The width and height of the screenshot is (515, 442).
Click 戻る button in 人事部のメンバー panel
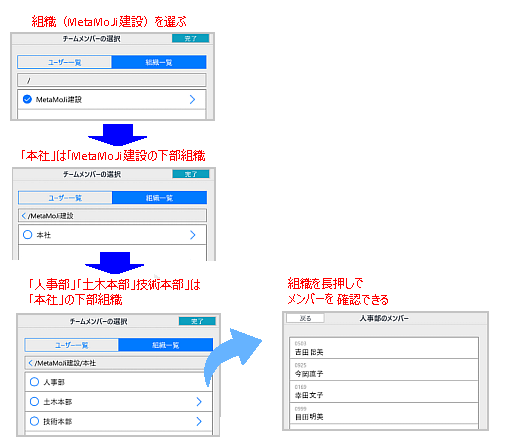pyautogui.click(x=305, y=318)
